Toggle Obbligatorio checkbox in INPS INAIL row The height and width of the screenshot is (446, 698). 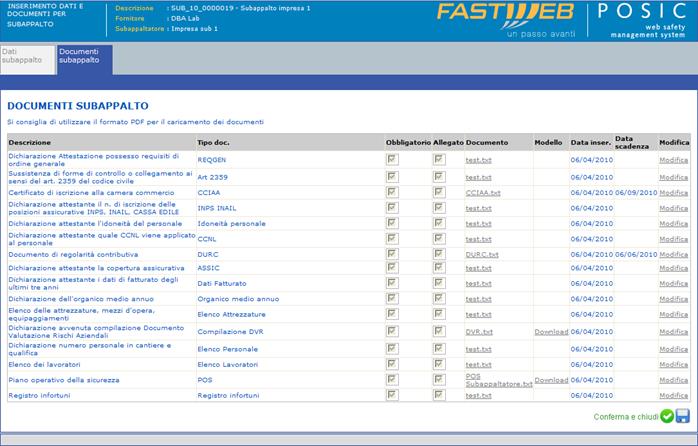click(x=392, y=208)
